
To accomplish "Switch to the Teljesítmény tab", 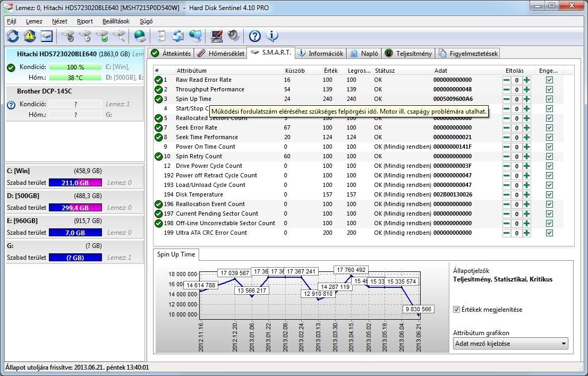I will (408, 54).
